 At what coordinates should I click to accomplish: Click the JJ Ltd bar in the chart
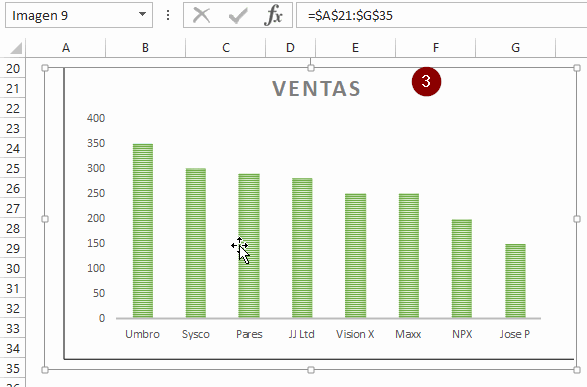[x=302, y=248]
